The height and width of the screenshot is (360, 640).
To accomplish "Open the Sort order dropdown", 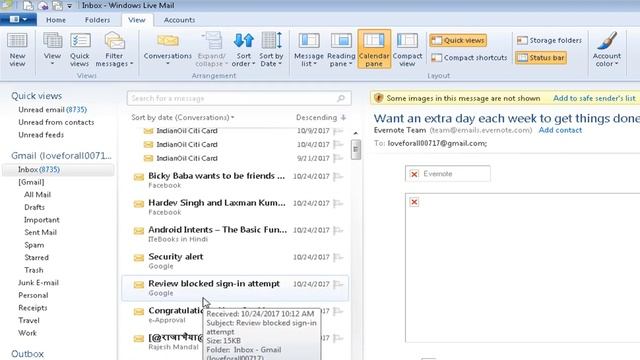I will click(x=243, y=50).
